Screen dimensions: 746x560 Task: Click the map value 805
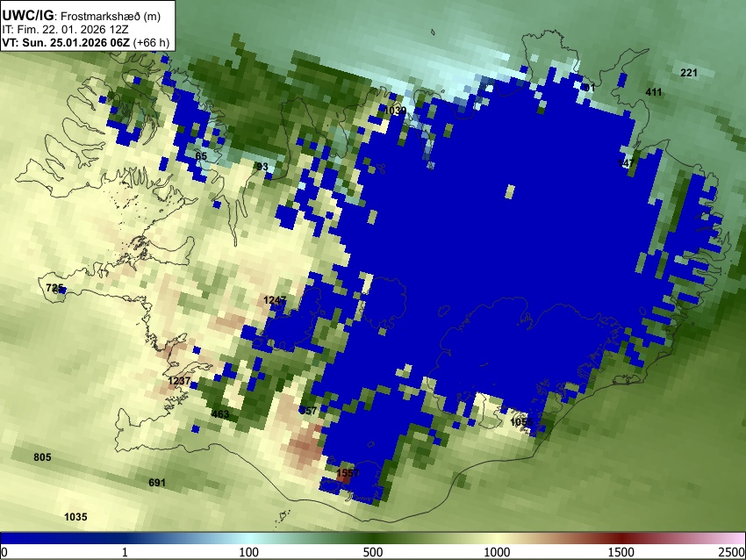(x=42, y=457)
